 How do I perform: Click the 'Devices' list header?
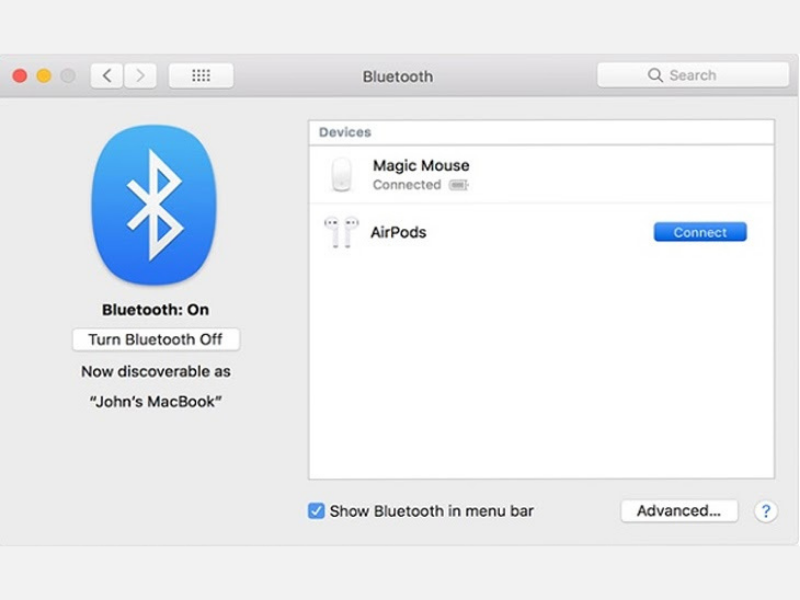click(345, 132)
